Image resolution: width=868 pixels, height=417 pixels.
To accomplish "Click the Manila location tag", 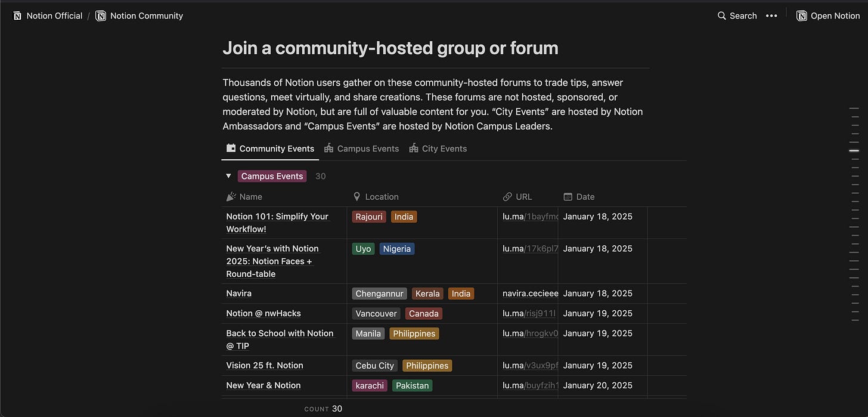I will (368, 333).
